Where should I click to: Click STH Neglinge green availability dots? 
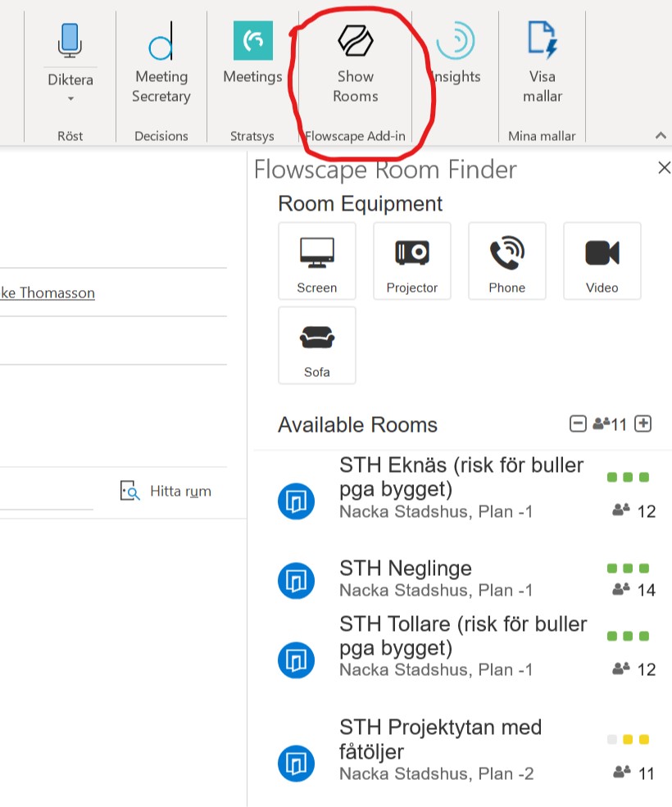[628, 569]
